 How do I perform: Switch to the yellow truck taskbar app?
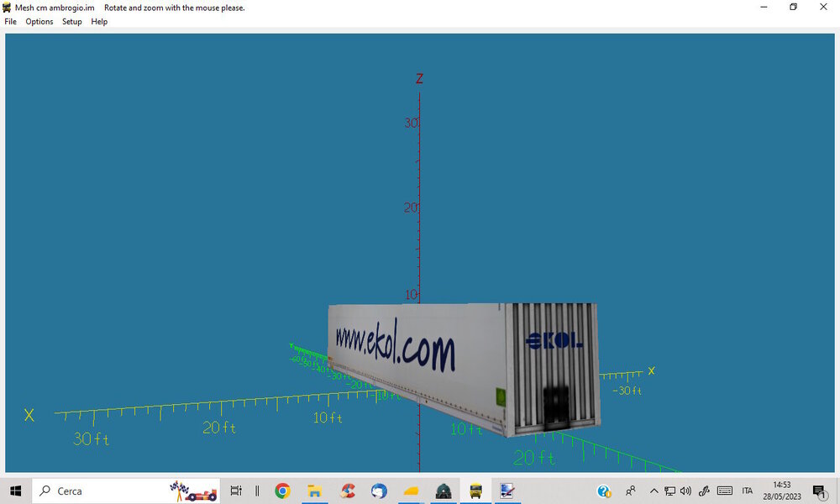tap(475, 491)
